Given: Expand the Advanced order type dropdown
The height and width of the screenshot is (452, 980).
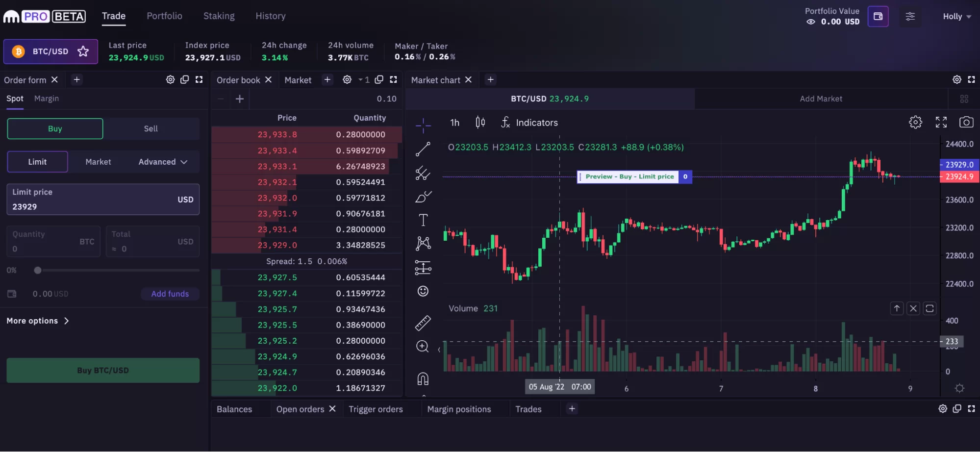Looking at the screenshot, I should click(x=163, y=162).
